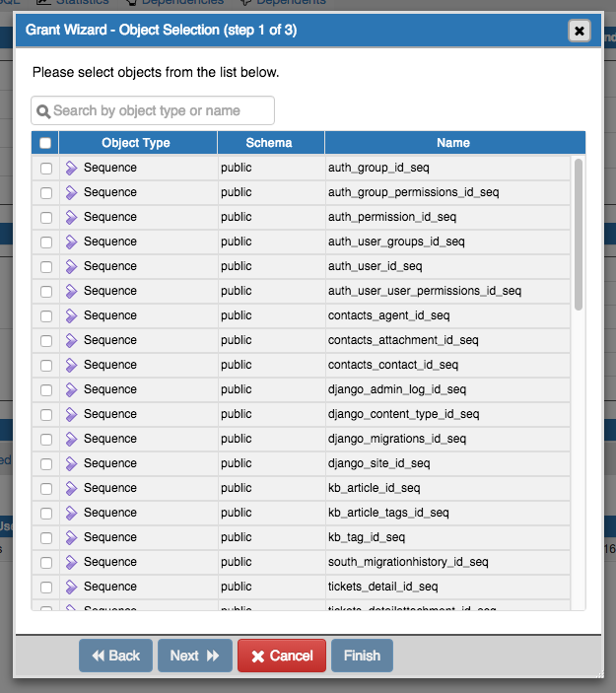Screen dimensions: 616x693
Task: Sort by the Name column header
Action: pyautogui.click(x=453, y=143)
